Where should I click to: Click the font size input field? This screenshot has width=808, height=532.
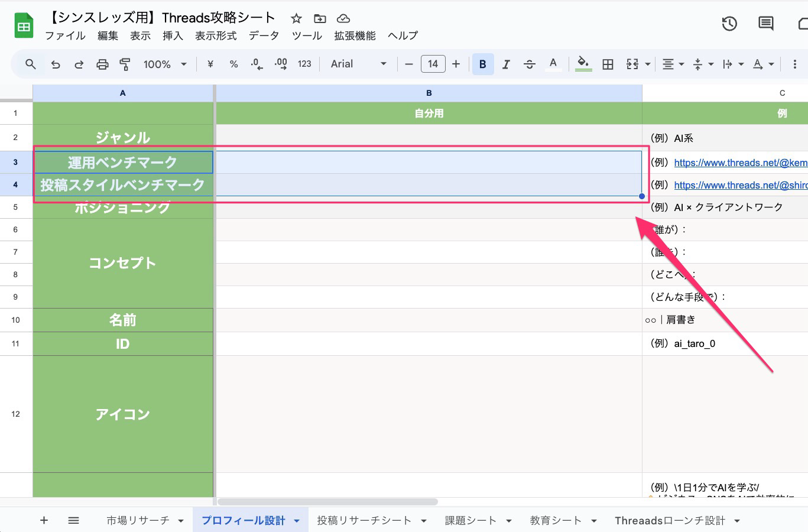pyautogui.click(x=433, y=64)
